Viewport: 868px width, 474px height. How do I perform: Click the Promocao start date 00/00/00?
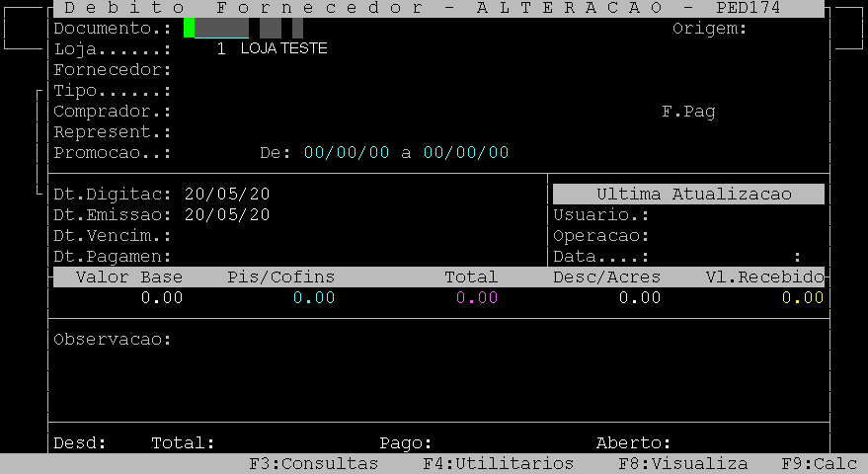tap(347, 153)
